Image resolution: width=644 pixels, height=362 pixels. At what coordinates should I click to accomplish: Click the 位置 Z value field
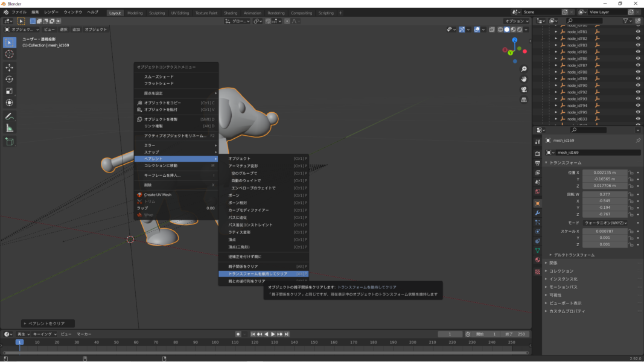tap(605, 186)
